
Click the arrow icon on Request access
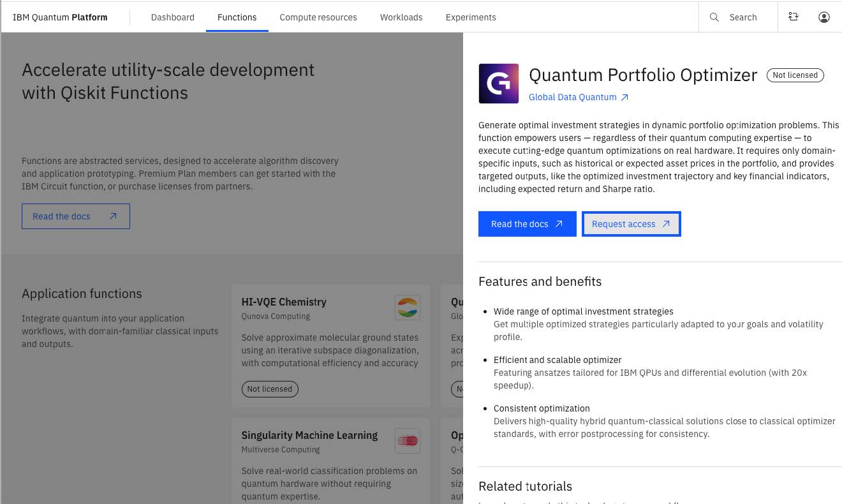point(666,224)
